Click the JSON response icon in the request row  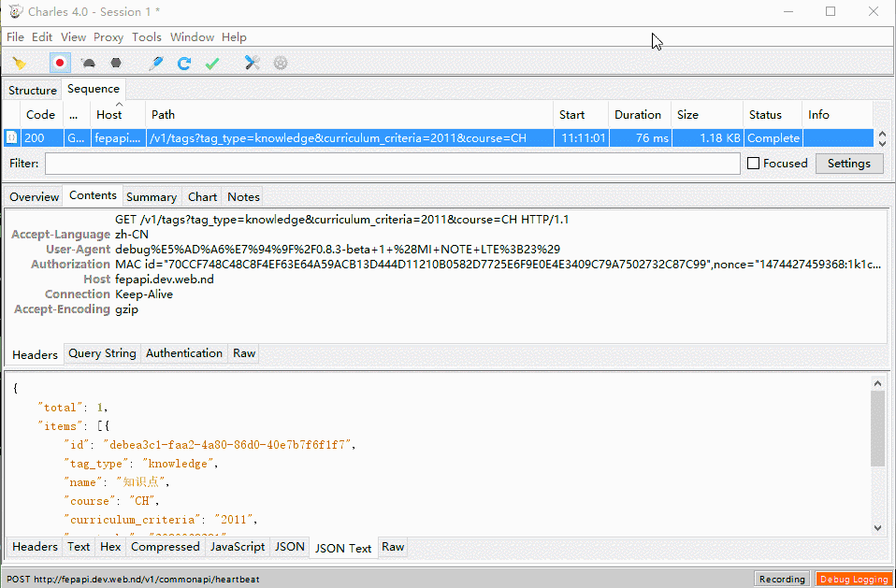pos(11,138)
